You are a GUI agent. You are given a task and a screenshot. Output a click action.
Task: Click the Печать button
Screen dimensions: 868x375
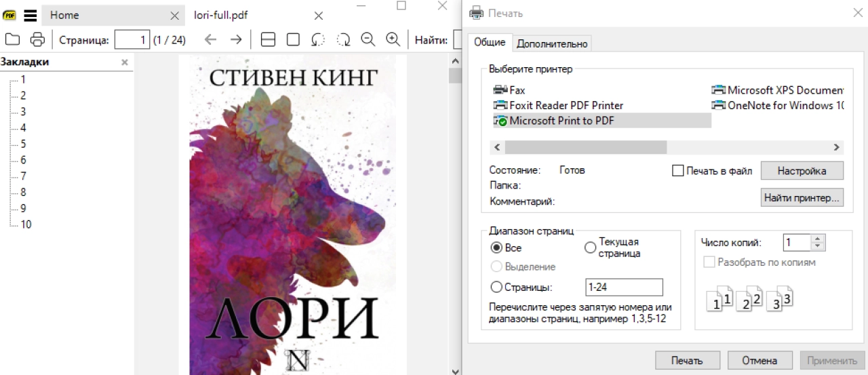[687, 360]
